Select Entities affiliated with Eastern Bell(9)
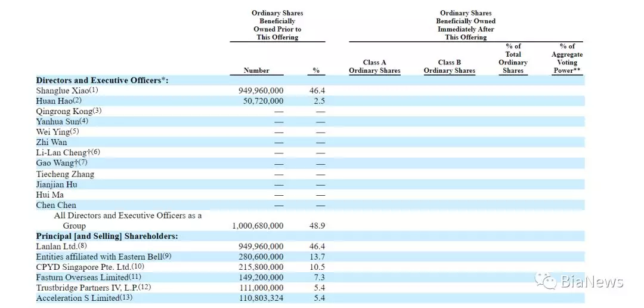Image resolution: width=644 pixels, height=308 pixels. [104, 257]
